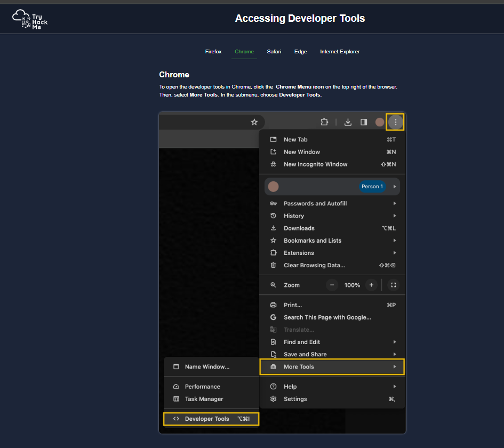Toggle the side panel icon in Chrome toolbar
The height and width of the screenshot is (448, 504).
[364, 122]
